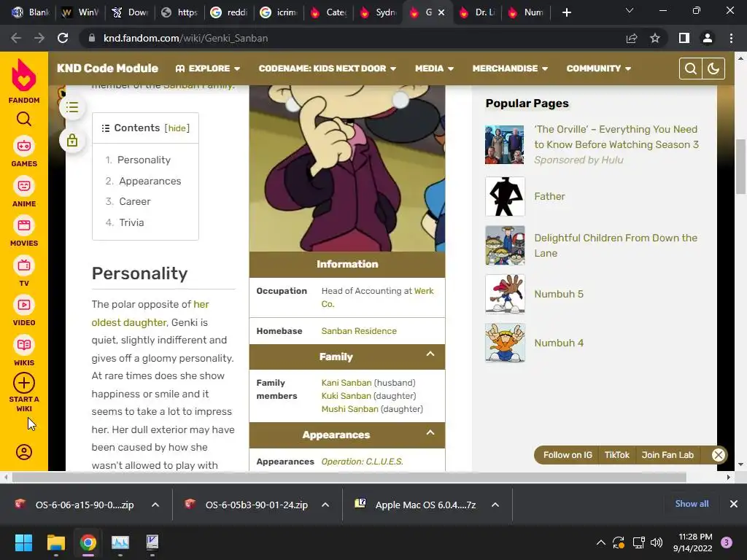Toggle the browser side panel icon
This screenshot has height=560, width=747.
pos(684,38)
